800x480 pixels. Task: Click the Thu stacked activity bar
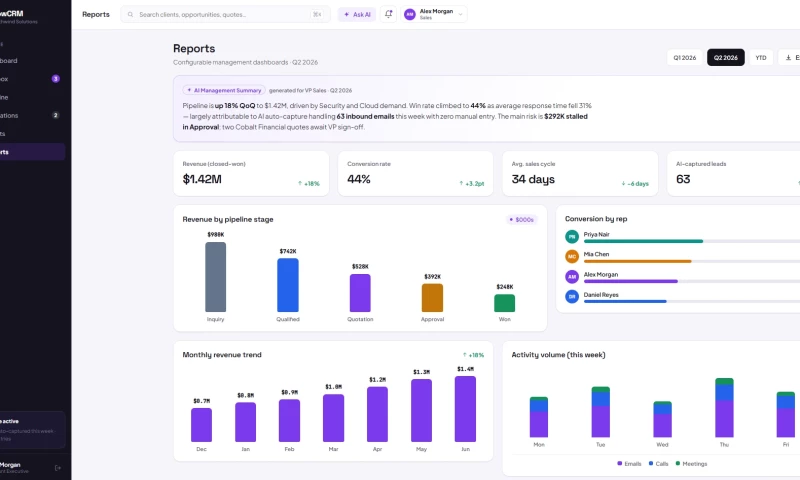(724, 408)
